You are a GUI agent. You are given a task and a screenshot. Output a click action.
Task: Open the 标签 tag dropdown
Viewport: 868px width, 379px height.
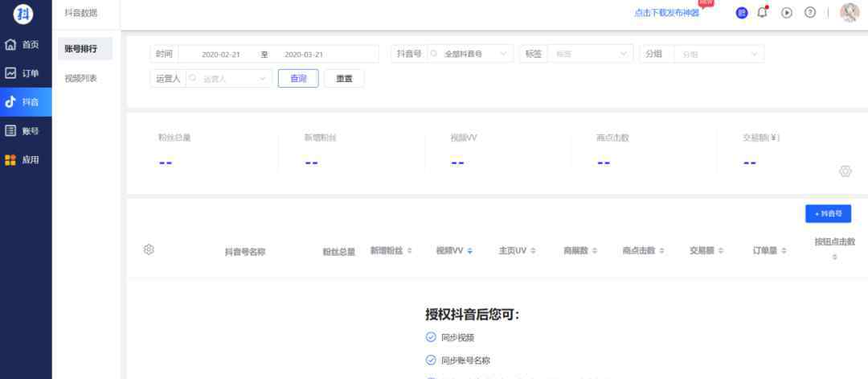point(590,54)
